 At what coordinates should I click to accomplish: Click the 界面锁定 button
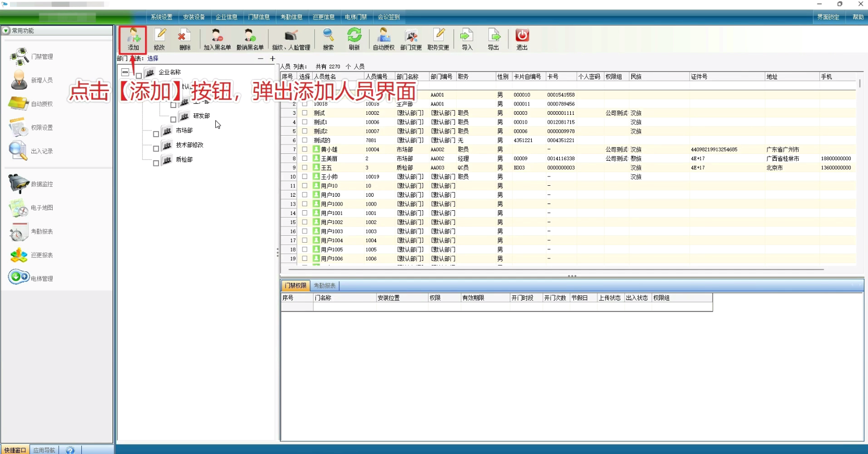828,17
